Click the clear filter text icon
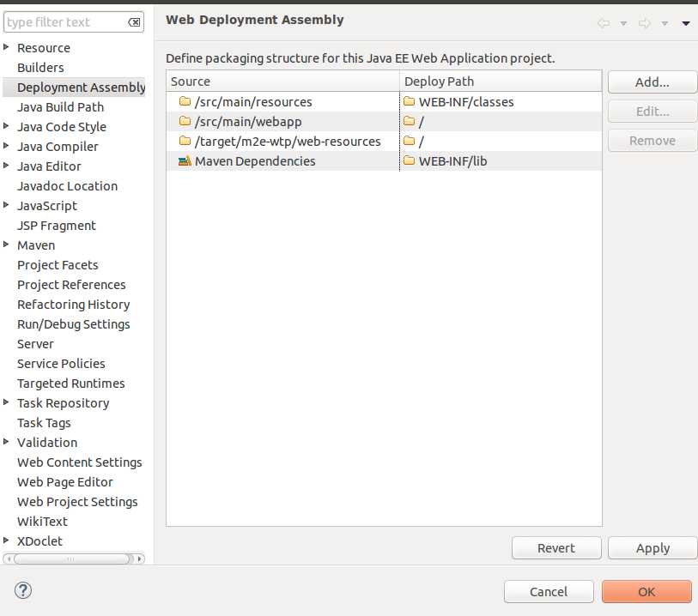The image size is (698, 616). point(135,22)
